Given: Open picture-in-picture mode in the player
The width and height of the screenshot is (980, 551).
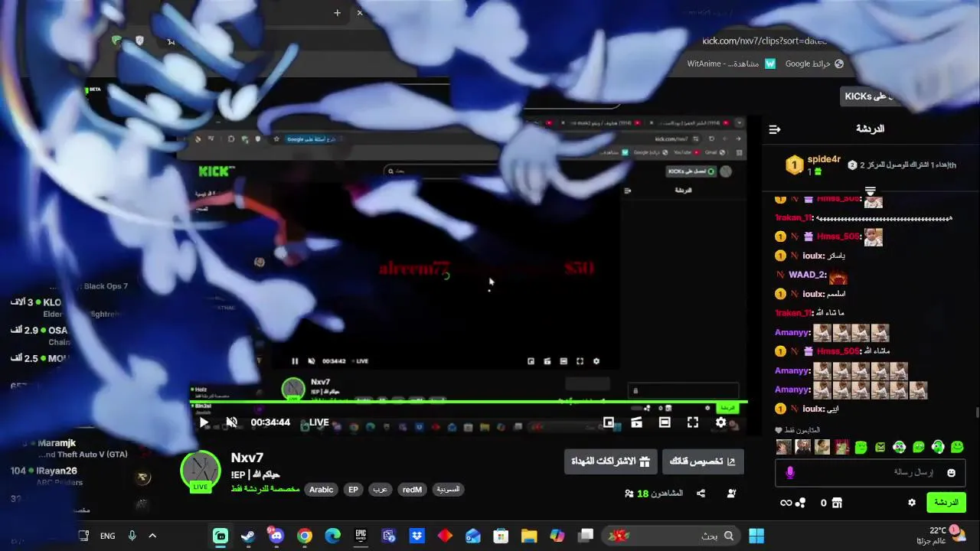Looking at the screenshot, I should tap(609, 422).
